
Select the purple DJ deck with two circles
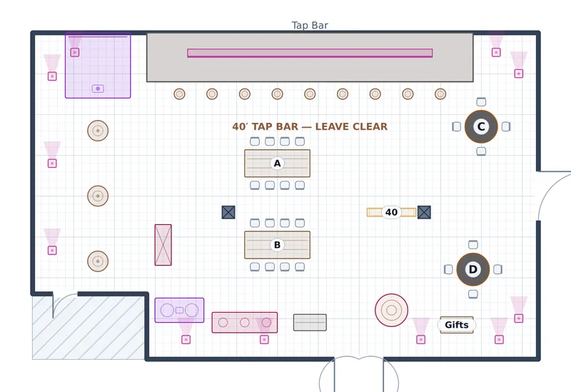180,310
